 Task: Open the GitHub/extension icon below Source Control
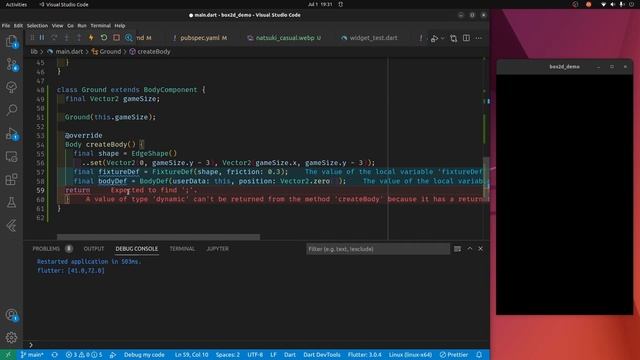pos(11,87)
